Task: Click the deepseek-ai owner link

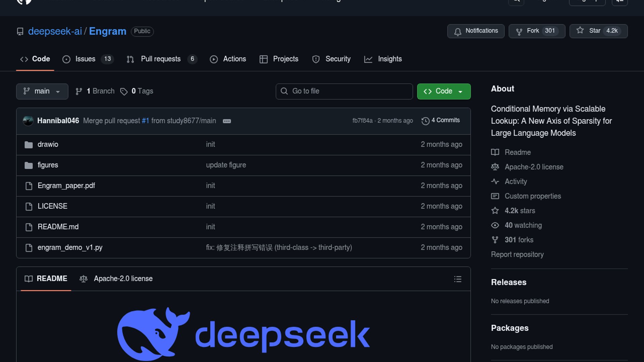Action: pos(55,31)
